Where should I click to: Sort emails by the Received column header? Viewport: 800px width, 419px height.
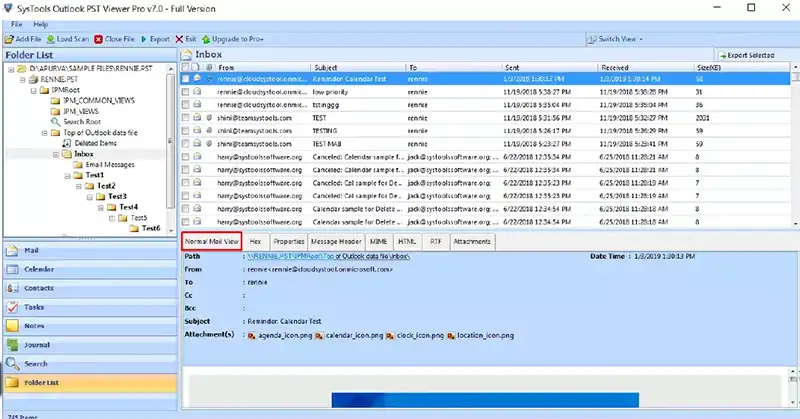pyautogui.click(x=645, y=67)
